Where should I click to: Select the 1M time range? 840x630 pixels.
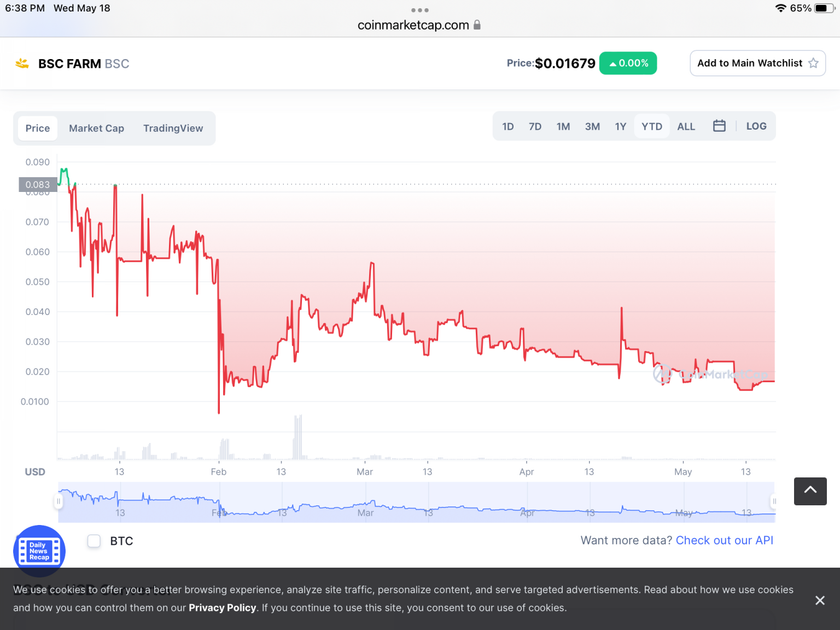pyautogui.click(x=563, y=126)
